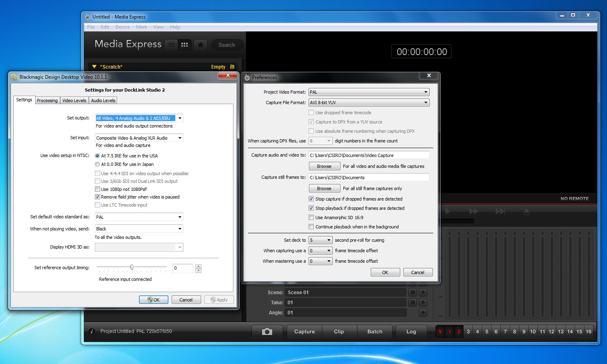Click the clapper icon beside Scene field
The width and height of the screenshot is (607, 364).
(412, 293)
